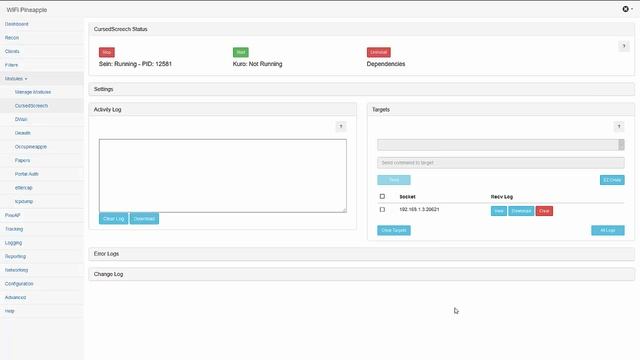Click the 'Sein: Running - PID: 12581' text
This screenshot has height=360, width=640.
(x=135, y=64)
